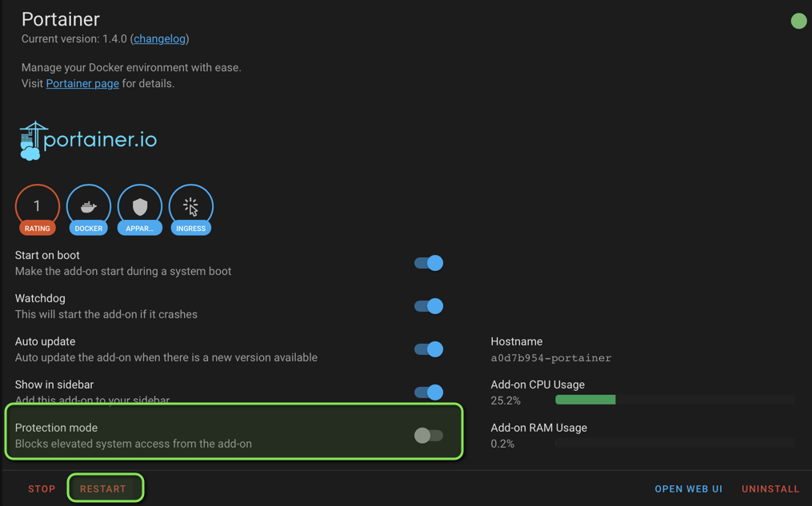The height and width of the screenshot is (506, 812).
Task: Enable the Protection mode toggle
Action: (429, 435)
